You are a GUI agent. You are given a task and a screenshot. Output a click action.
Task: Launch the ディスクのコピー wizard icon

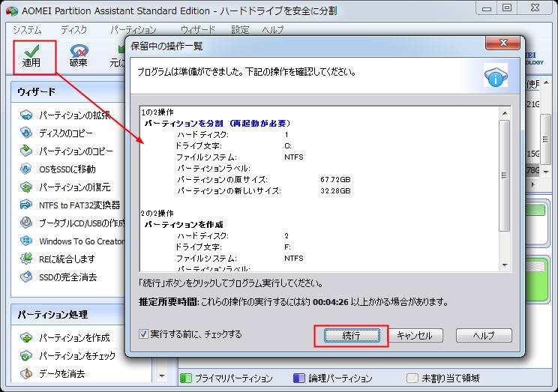coord(26,133)
